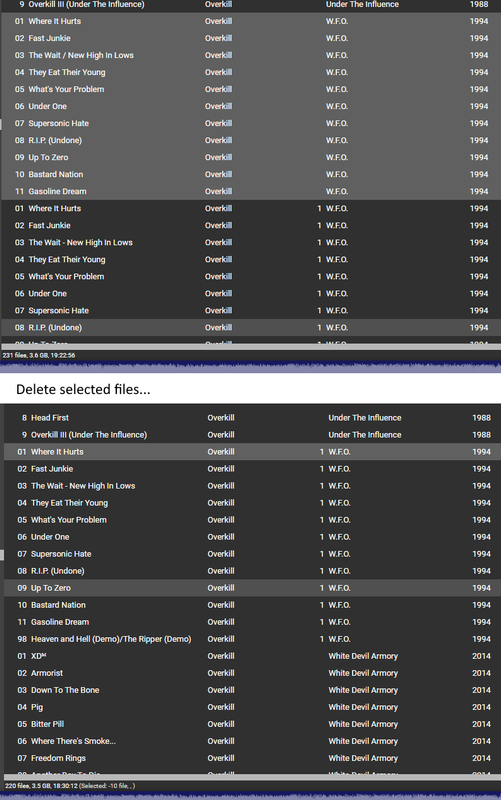Image resolution: width=501 pixels, height=800 pixels.
Task: Click "Overkill" artist in Down To The Bone row
Action: pyautogui.click(x=221, y=690)
